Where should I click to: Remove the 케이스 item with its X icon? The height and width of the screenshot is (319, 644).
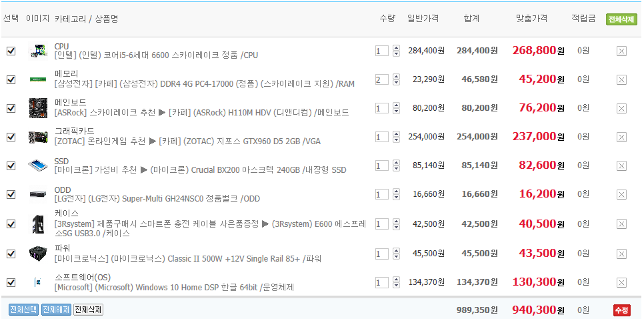(x=621, y=224)
